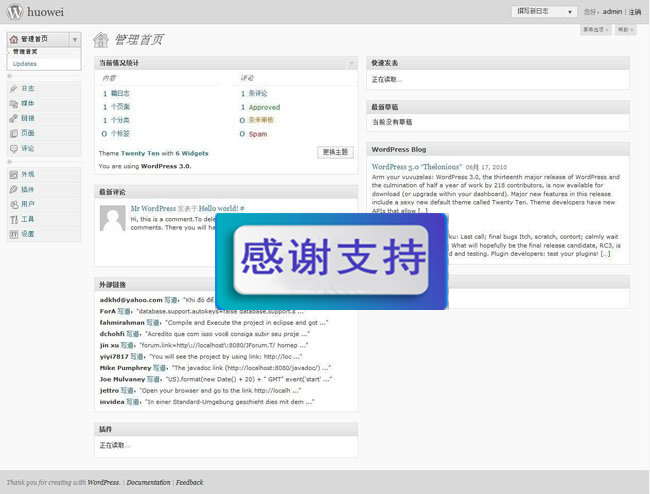The height and width of the screenshot is (494, 650).
Task: Open the 0 Spam comments link
Action: (253, 134)
